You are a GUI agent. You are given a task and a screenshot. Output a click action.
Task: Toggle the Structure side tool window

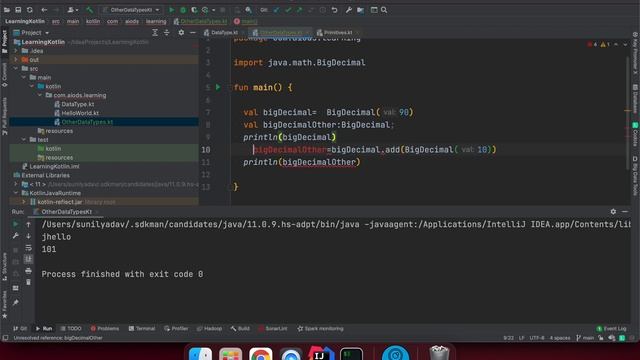point(4,267)
